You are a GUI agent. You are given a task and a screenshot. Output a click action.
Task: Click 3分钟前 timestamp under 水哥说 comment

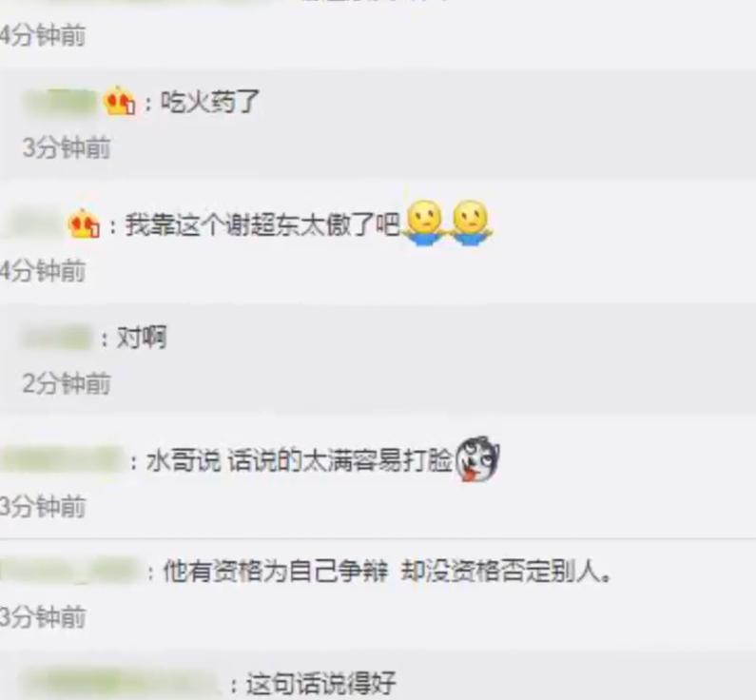[43, 506]
